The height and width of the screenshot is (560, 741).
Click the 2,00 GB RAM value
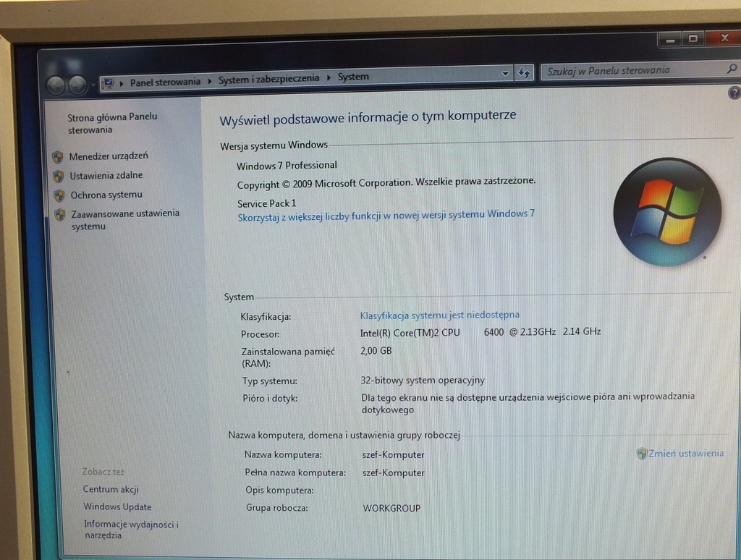(x=376, y=351)
